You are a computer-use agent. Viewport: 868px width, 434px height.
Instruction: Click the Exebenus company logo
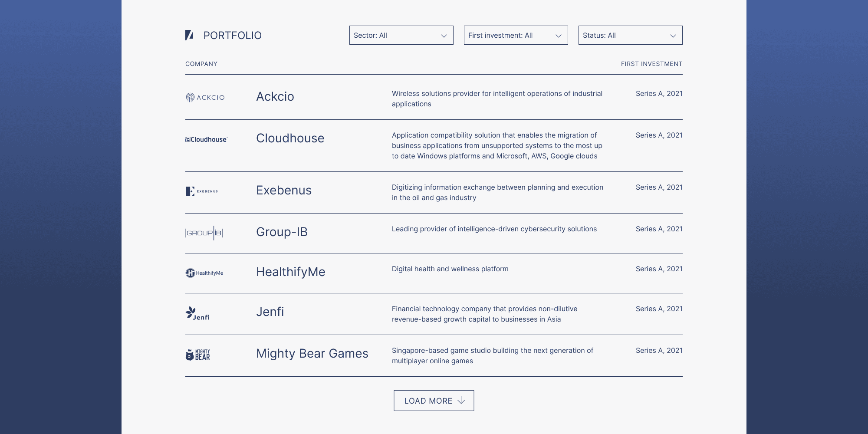click(x=202, y=191)
